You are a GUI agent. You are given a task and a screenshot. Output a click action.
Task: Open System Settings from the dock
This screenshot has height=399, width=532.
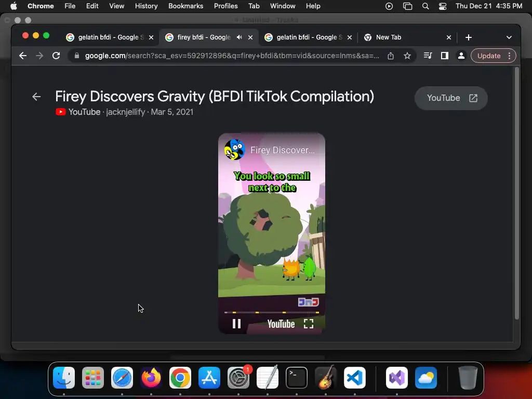pyautogui.click(x=238, y=378)
